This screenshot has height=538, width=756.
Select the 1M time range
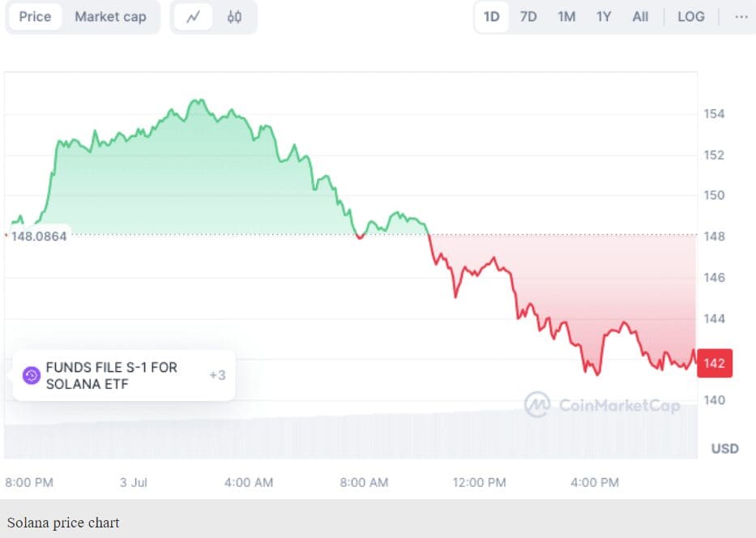tap(566, 16)
